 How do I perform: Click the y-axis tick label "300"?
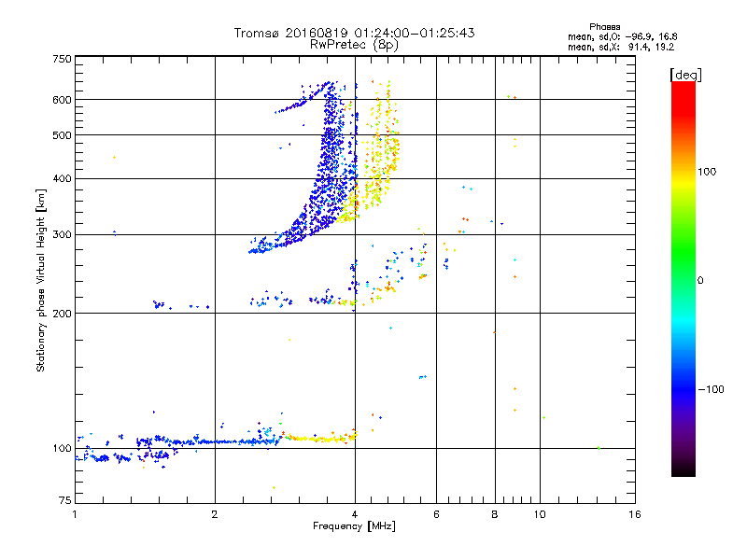[x=62, y=235]
